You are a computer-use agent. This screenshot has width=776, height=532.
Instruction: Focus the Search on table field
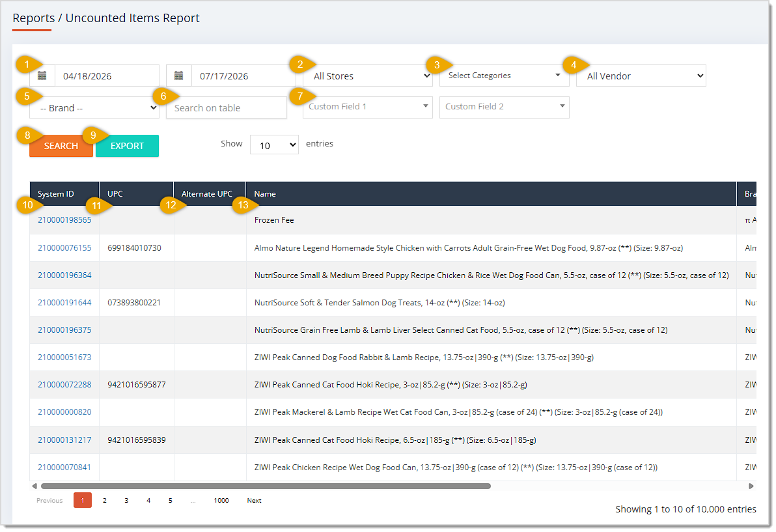coord(227,107)
